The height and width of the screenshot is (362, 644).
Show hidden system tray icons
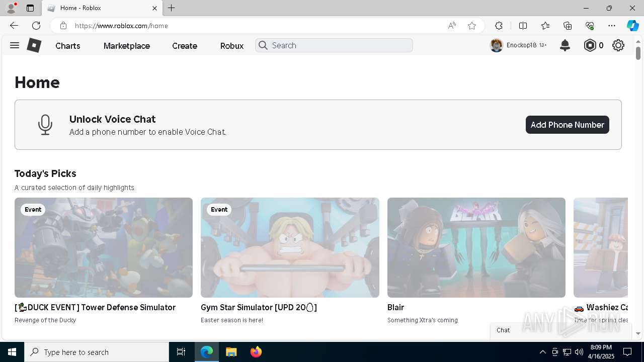pos(542,352)
